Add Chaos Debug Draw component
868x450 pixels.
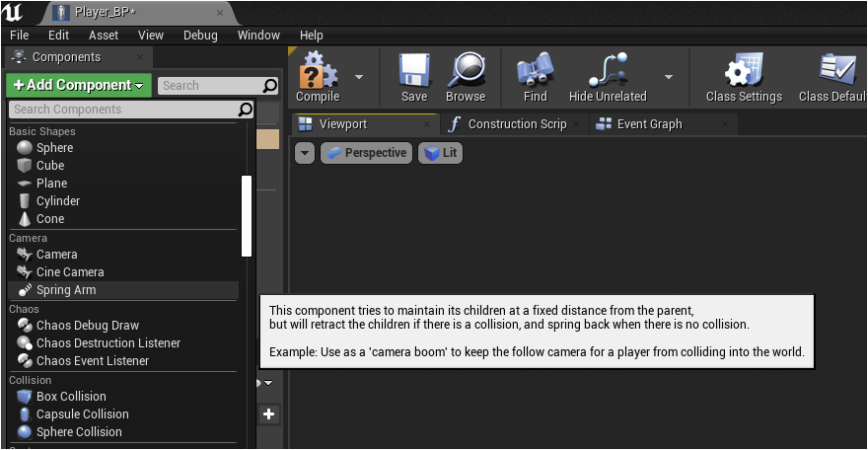click(x=123, y=325)
